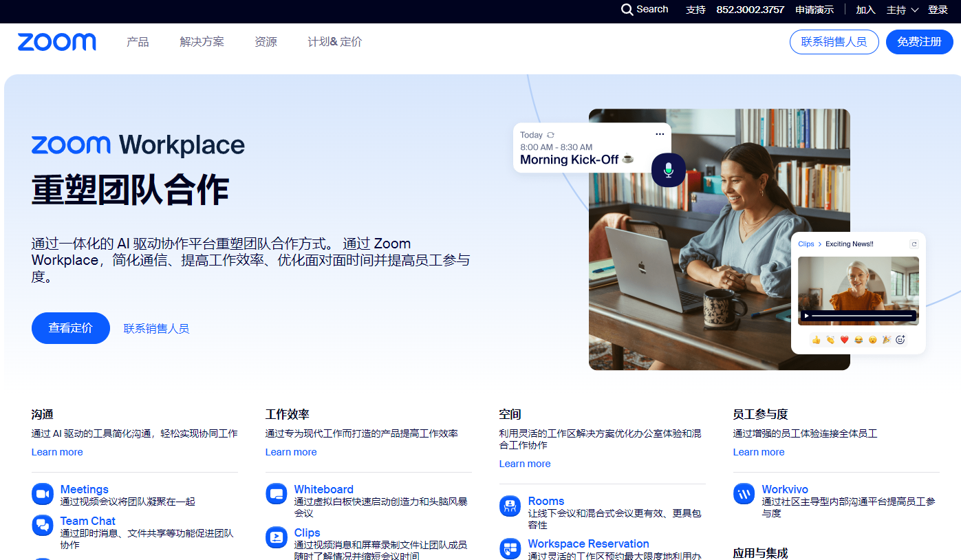
Task: Click the Clips breadcrumb on video card
Action: pyautogui.click(x=806, y=244)
